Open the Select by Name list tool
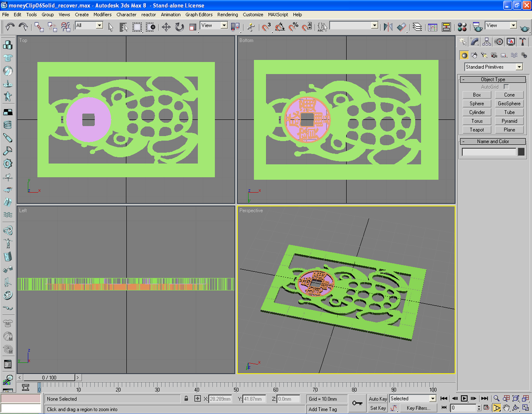Viewport: 532px width, 414px height. (x=123, y=27)
